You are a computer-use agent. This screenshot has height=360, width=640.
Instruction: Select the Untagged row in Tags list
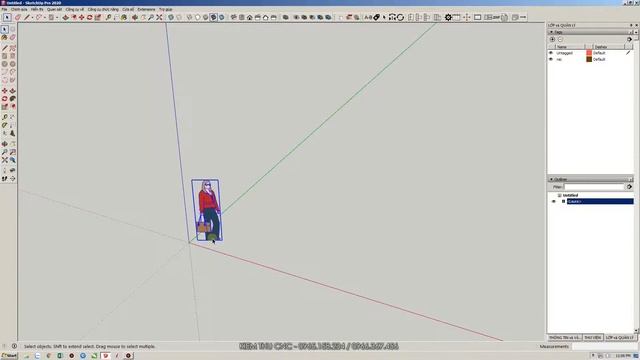[x=591, y=53]
